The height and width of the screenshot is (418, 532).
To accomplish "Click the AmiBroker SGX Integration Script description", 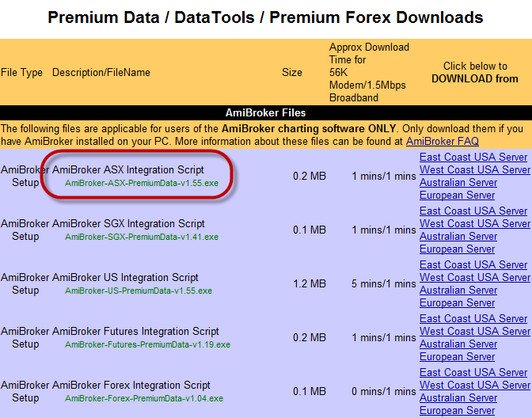I will (x=128, y=223).
